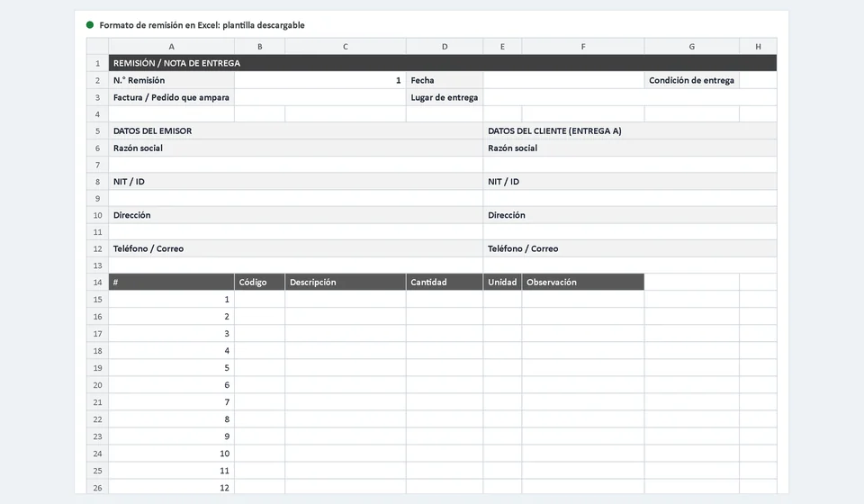This screenshot has width=864, height=504.
Task: Select 'DATOS DEL CLIENTE (ENTREGA A)' heading
Action: pyautogui.click(x=630, y=131)
